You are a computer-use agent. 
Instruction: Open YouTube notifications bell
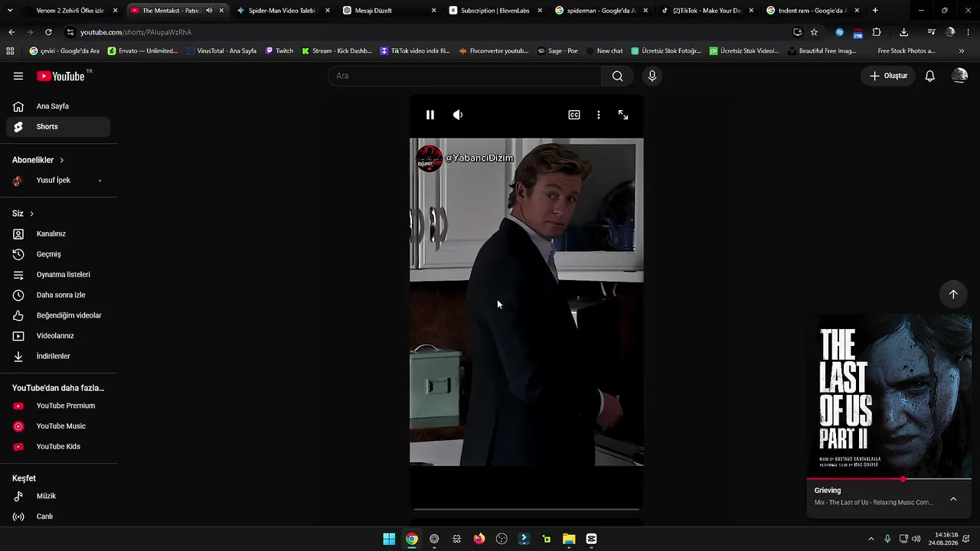(929, 76)
